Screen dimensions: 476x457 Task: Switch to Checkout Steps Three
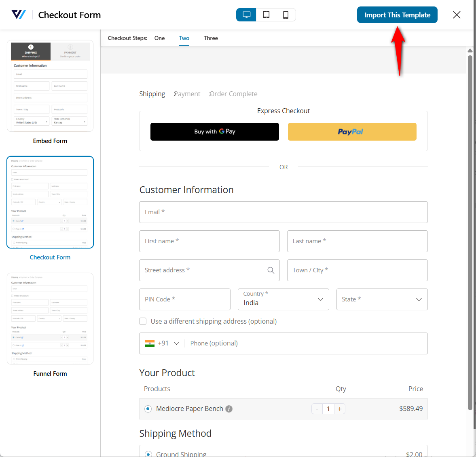click(x=211, y=38)
